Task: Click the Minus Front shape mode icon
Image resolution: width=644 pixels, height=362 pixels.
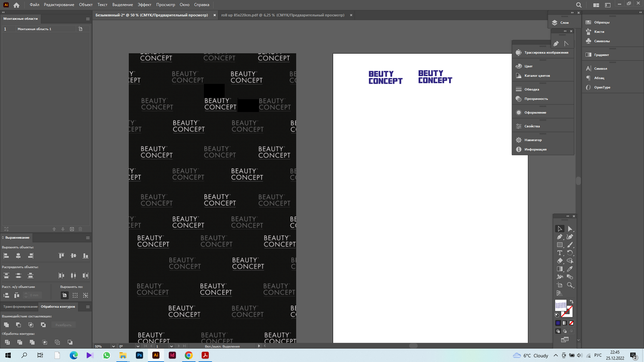Action: click(x=18, y=325)
